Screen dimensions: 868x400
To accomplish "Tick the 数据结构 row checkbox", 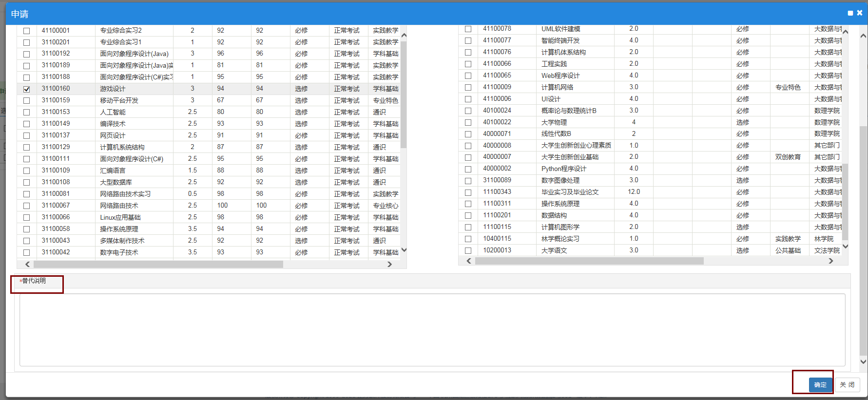I will point(468,216).
